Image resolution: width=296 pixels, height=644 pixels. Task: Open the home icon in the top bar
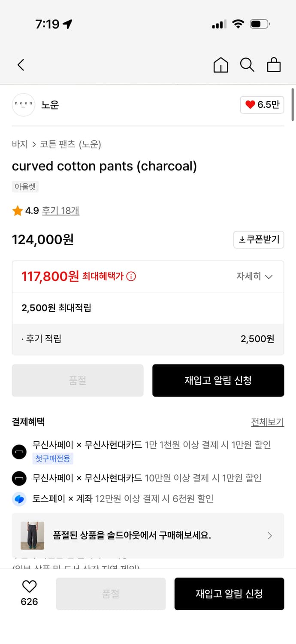coord(220,65)
